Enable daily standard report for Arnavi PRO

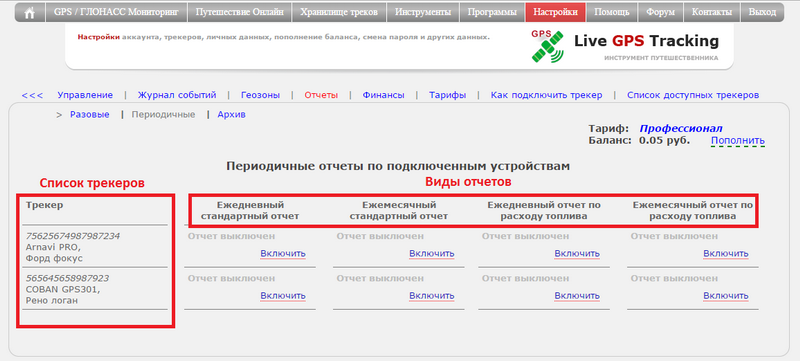283,253
